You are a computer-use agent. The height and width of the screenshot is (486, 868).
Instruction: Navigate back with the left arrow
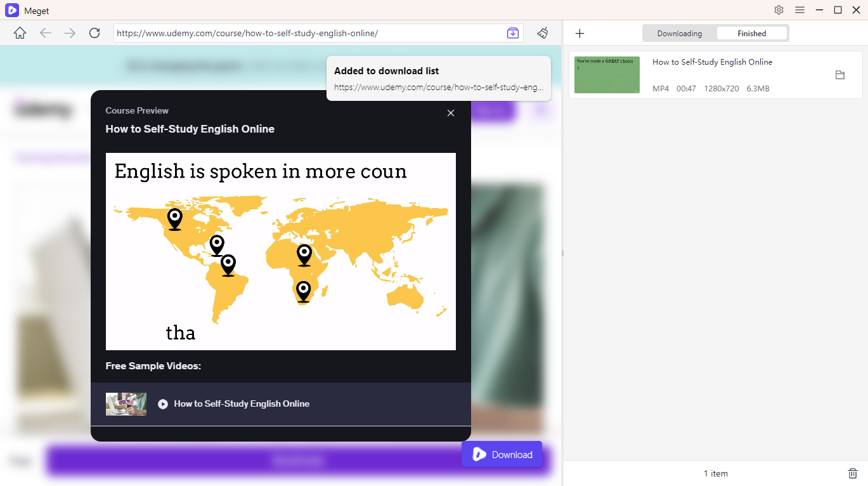pyautogui.click(x=45, y=33)
